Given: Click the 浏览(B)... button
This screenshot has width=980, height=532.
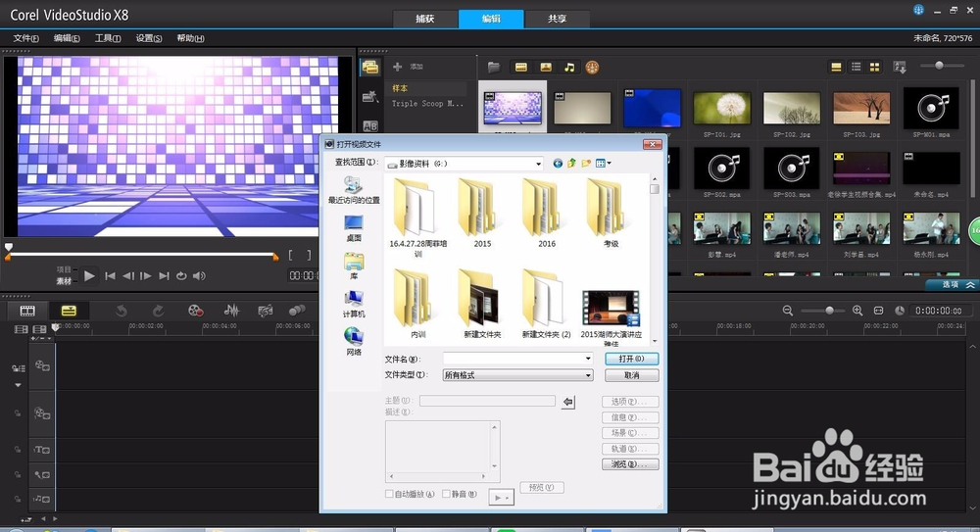Looking at the screenshot, I should coord(630,463).
